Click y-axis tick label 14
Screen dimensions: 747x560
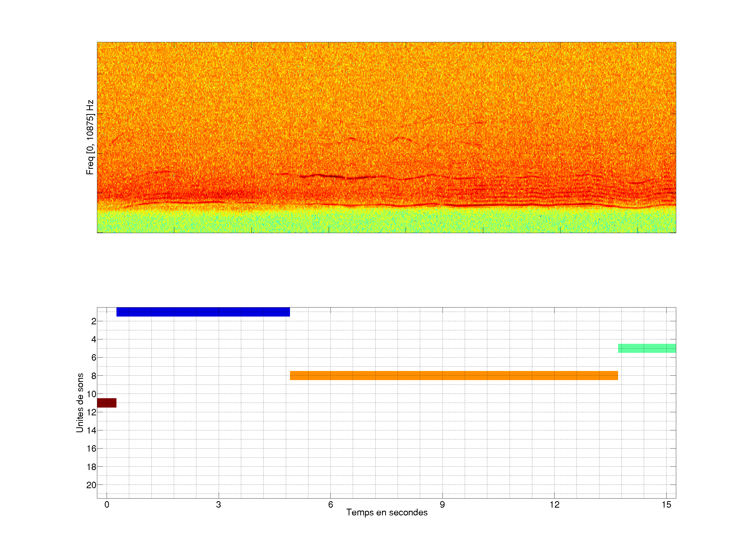click(92, 430)
